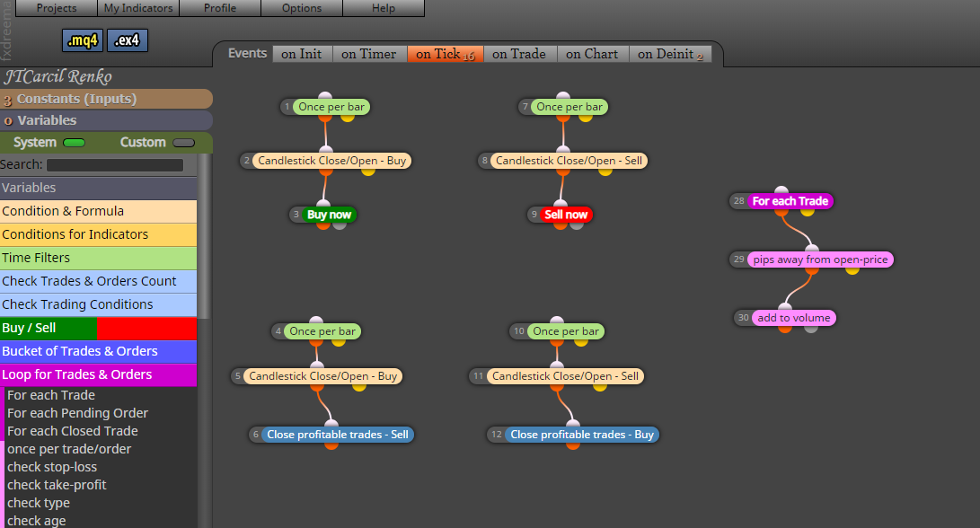The width and height of the screenshot is (980, 528).
Task: Switch to the on Init event tab
Action: 302,55
